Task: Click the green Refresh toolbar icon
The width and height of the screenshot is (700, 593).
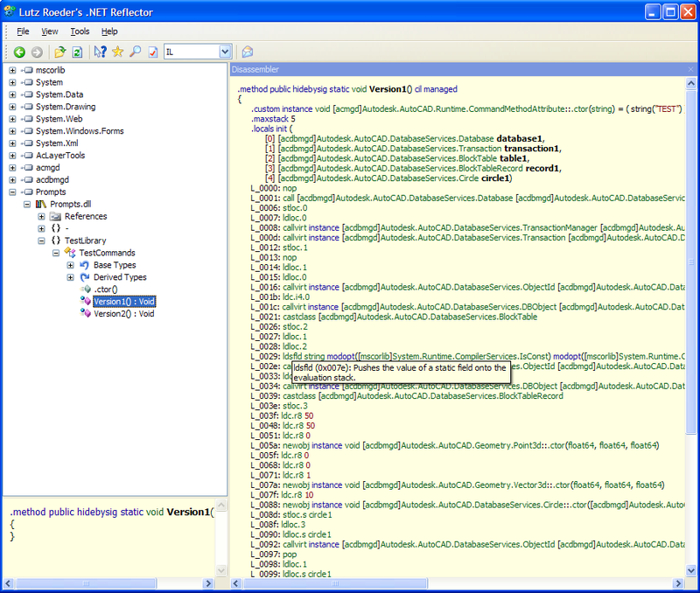Action: [76, 52]
